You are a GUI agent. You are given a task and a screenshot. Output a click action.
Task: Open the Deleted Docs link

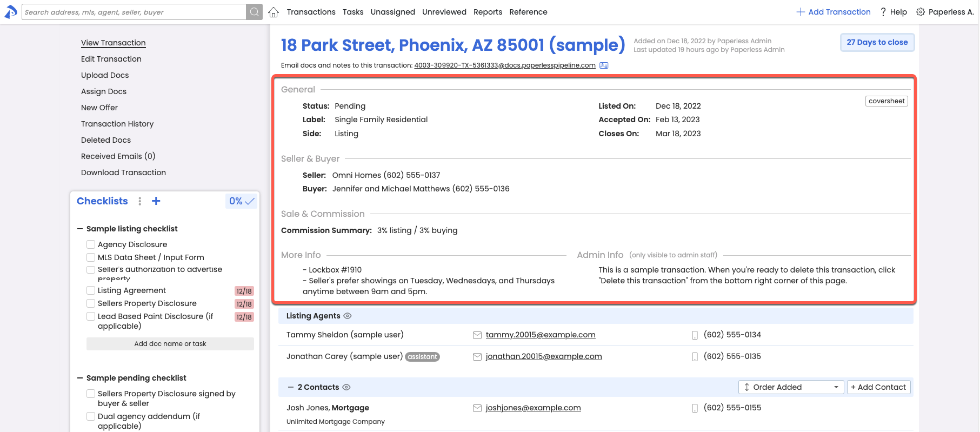106,140
